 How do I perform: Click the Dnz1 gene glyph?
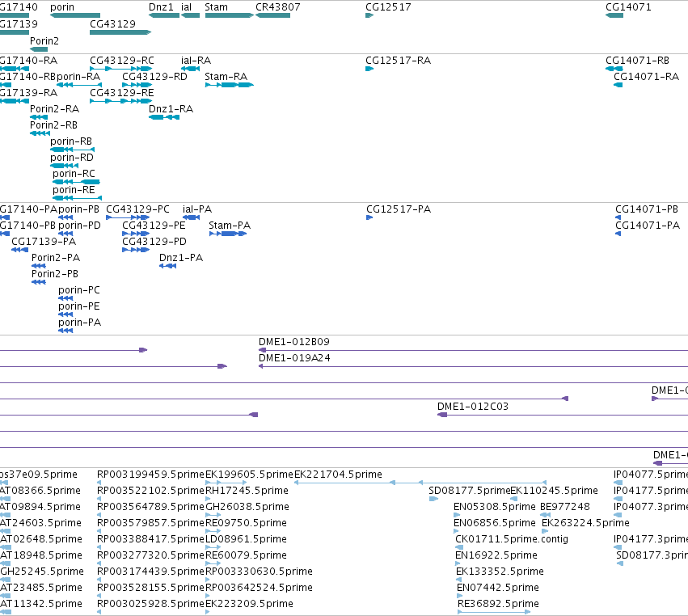164,15
